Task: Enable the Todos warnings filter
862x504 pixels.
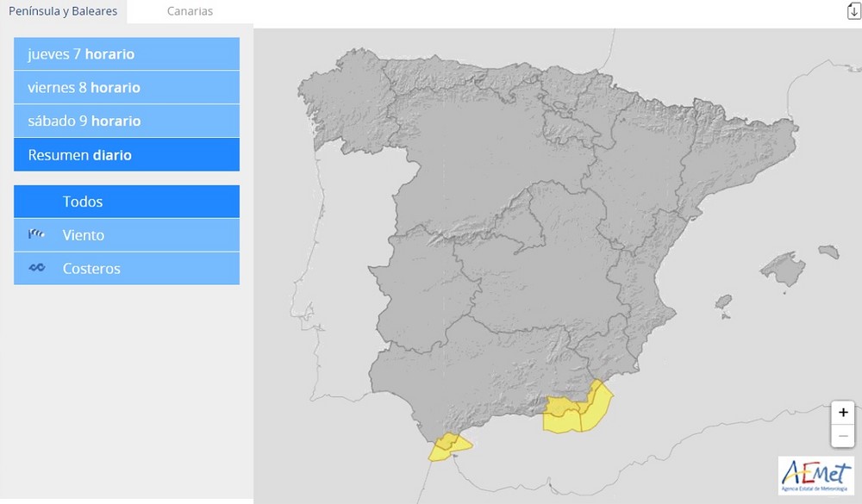Action: tap(126, 201)
